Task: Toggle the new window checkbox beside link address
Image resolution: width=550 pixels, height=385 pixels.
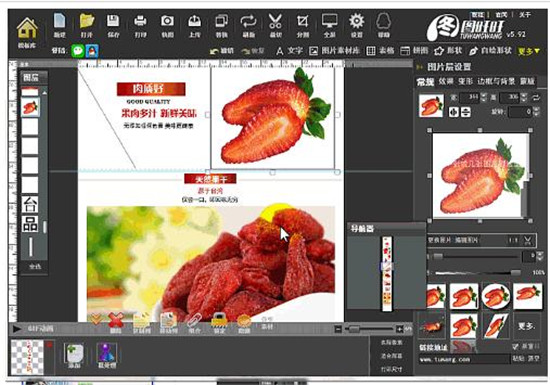Action: (515, 347)
